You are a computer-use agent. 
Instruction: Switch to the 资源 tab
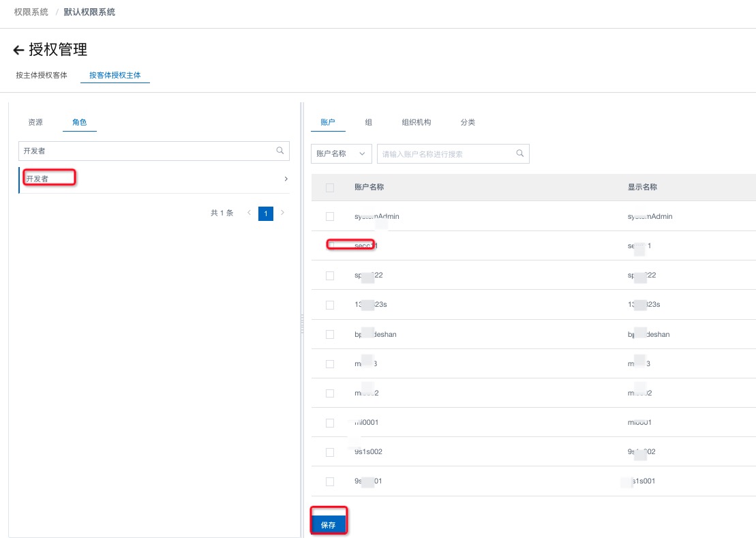pyautogui.click(x=35, y=122)
